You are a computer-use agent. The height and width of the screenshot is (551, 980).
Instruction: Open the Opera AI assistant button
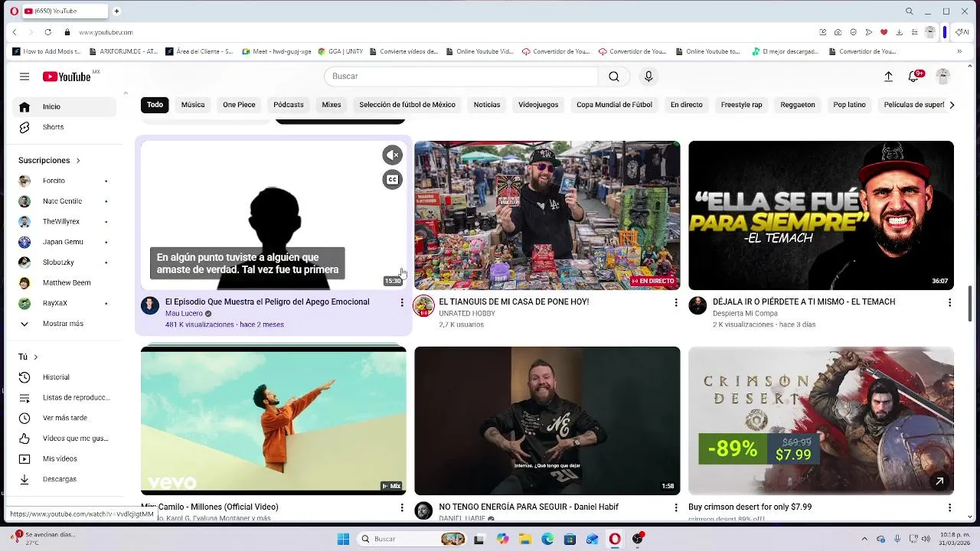coord(962,32)
